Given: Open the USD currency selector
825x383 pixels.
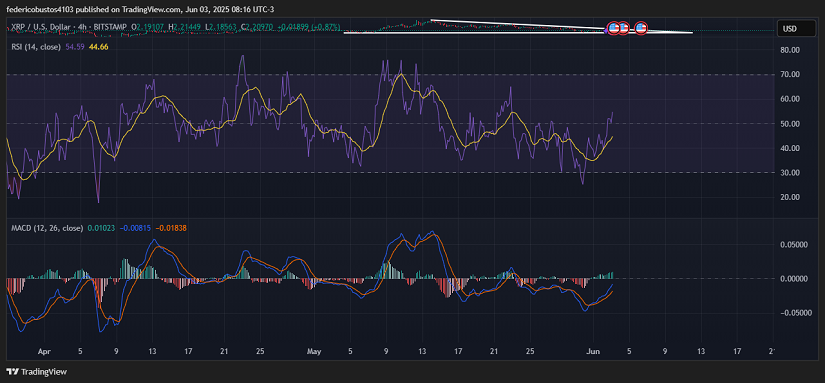Looking at the screenshot, I should pos(797,29).
